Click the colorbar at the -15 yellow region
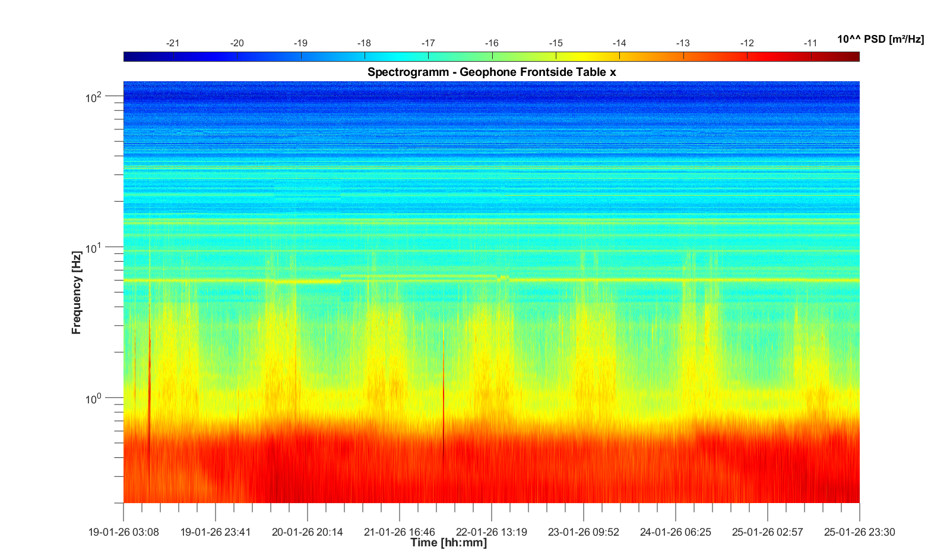The image size is (950, 560). pyautogui.click(x=556, y=56)
